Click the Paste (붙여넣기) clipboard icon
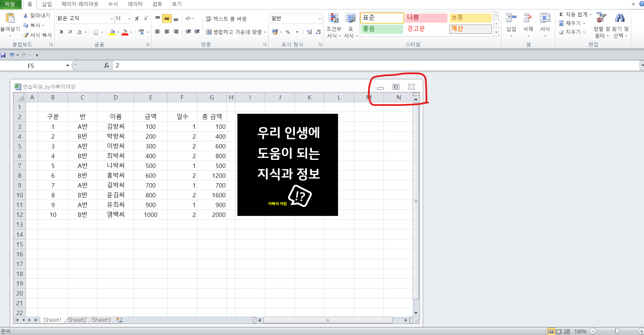This screenshot has width=644, height=335. pos(10,18)
